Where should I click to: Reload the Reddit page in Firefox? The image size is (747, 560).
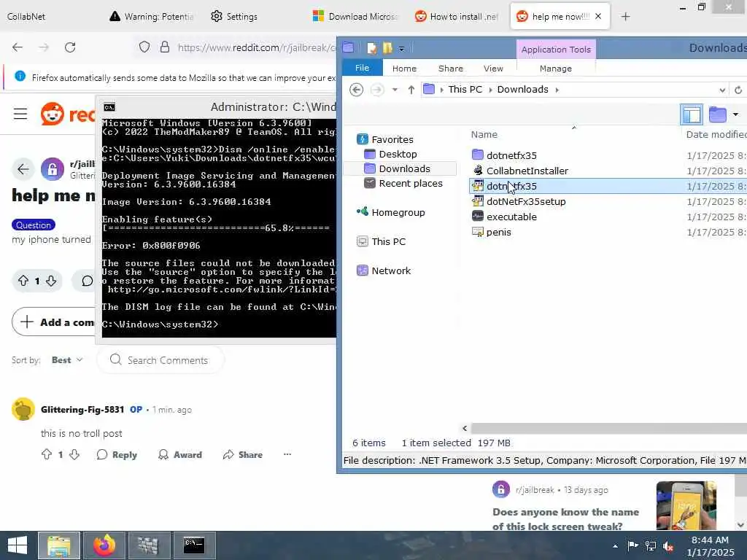(x=70, y=47)
